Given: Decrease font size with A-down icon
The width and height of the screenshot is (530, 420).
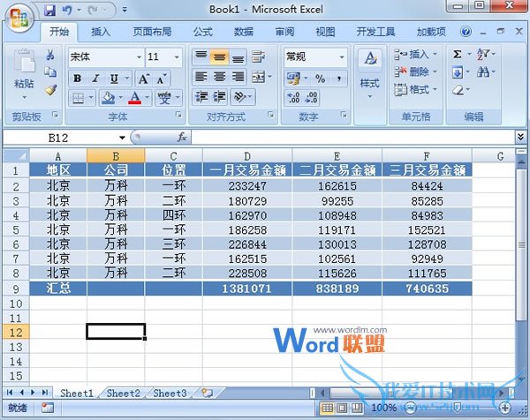Looking at the screenshot, I should [162, 79].
